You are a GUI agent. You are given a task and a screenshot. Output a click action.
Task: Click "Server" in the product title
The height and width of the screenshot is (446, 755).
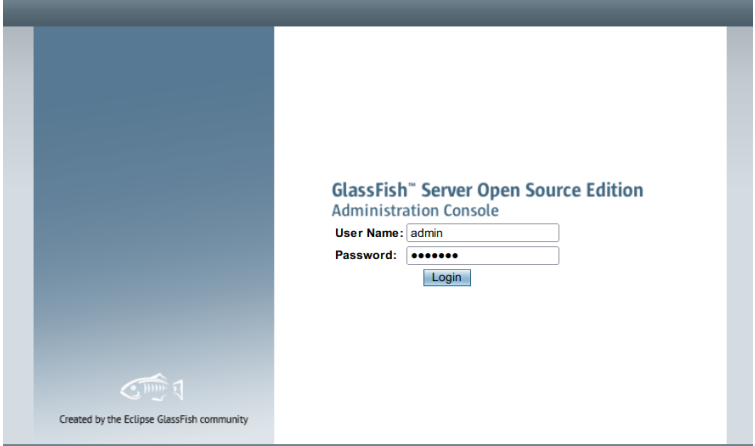click(x=446, y=190)
